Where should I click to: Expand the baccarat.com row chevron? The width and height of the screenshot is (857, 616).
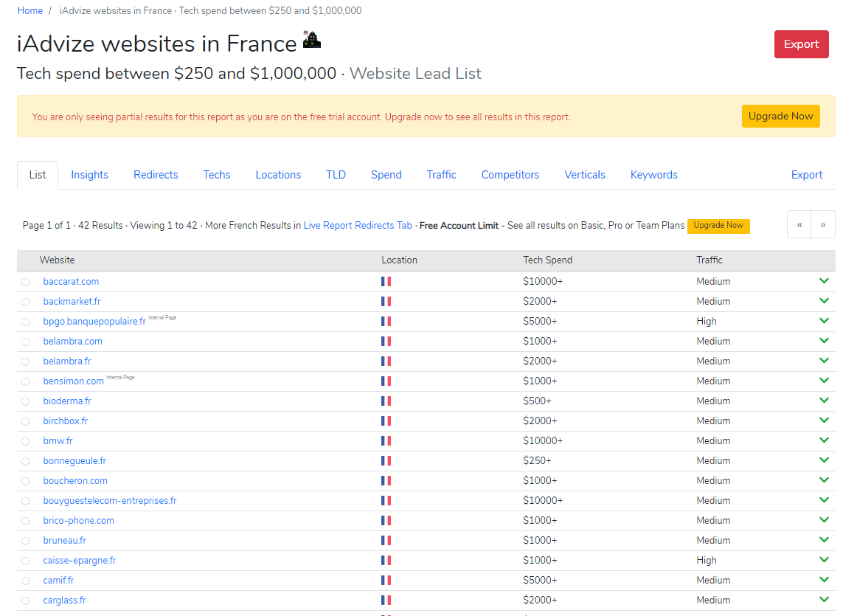(825, 281)
